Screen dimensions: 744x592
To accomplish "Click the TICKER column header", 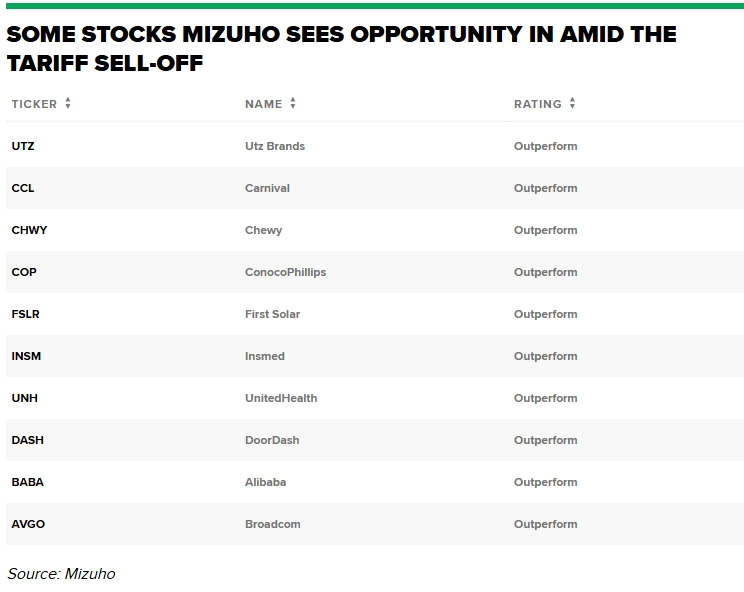I will 34,104.
